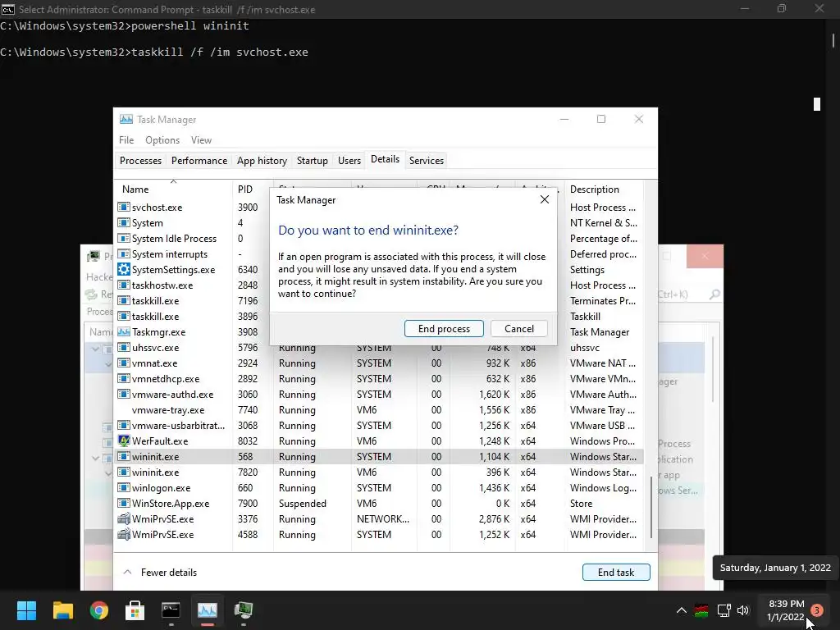This screenshot has height=630, width=840.
Task: Switch to Task Manager taskbar icon
Action: (208, 609)
